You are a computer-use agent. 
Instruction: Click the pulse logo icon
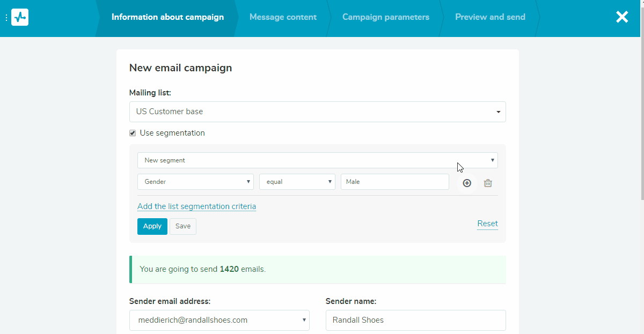20,17
